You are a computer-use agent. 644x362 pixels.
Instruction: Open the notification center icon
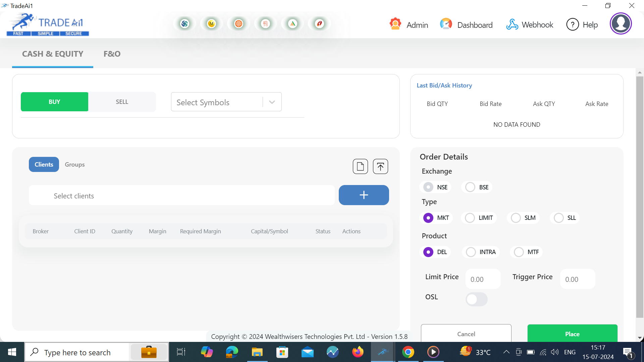(628, 352)
